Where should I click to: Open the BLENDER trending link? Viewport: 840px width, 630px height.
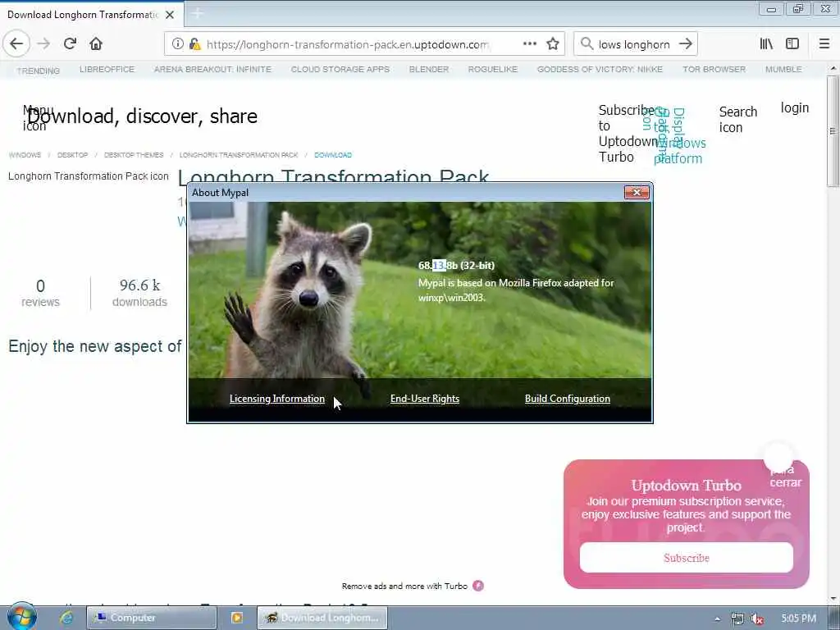pyautogui.click(x=429, y=69)
